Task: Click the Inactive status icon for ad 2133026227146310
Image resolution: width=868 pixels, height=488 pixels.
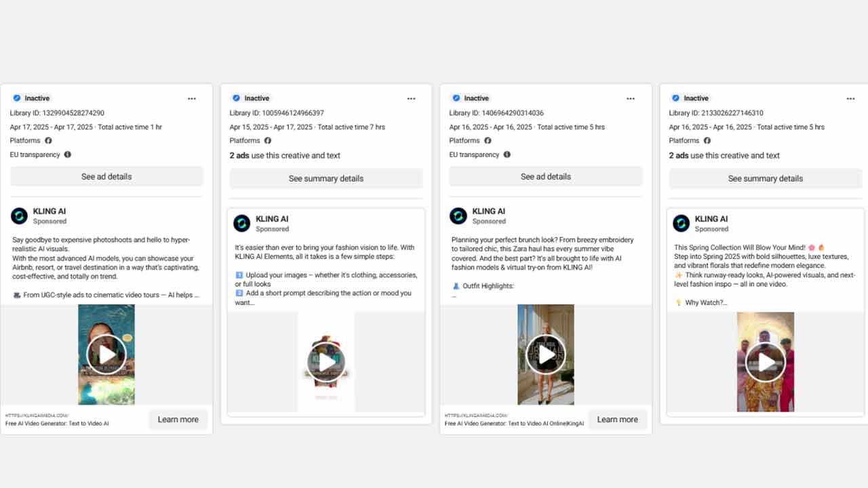Action: pos(676,98)
